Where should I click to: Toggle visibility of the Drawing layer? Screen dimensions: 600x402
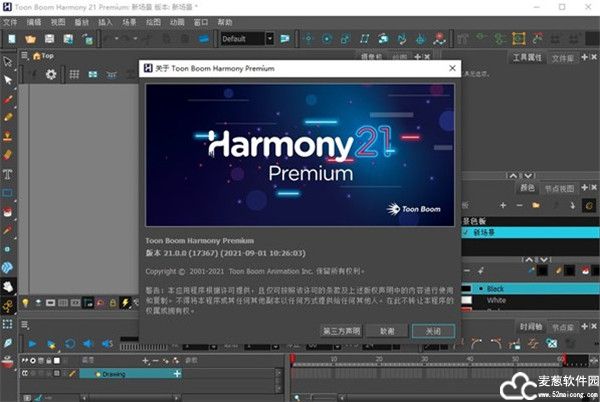tap(25, 373)
